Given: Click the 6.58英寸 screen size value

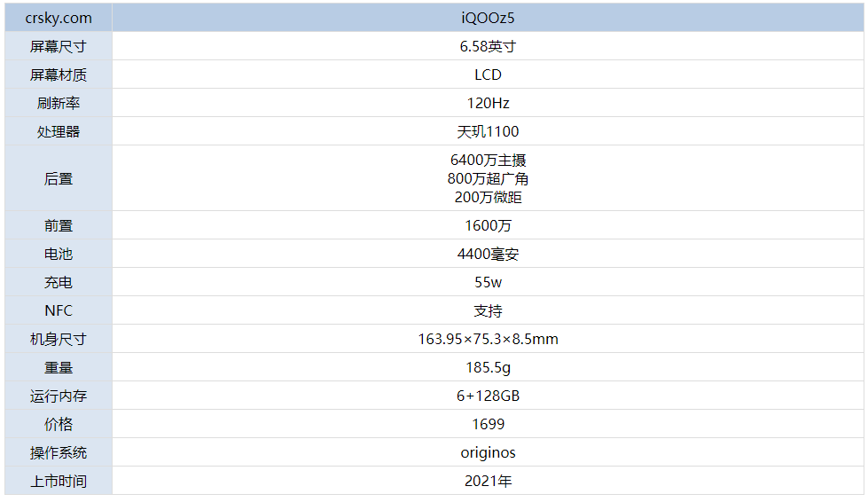Looking at the screenshot, I should point(488,46).
